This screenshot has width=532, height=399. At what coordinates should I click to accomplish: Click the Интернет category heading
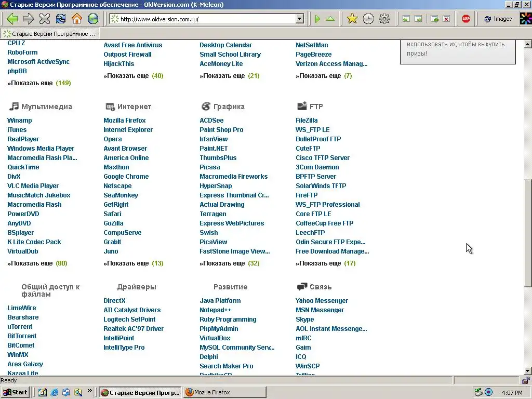coord(135,107)
